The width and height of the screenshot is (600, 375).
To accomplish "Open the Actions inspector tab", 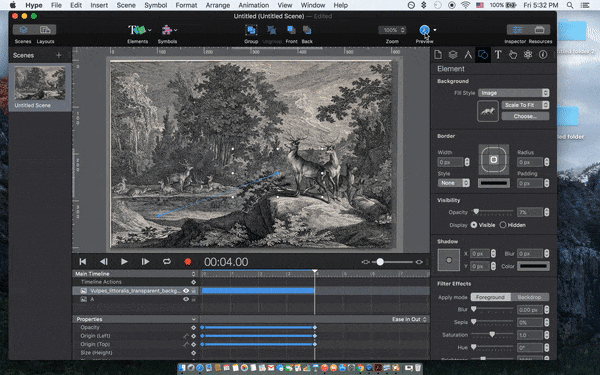I will tap(513, 55).
